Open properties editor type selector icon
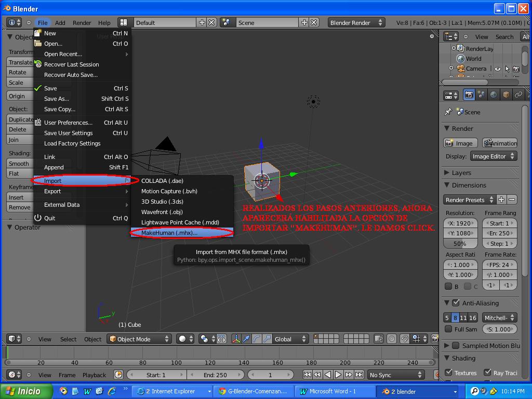The width and height of the screenshot is (532, 399). (x=451, y=96)
